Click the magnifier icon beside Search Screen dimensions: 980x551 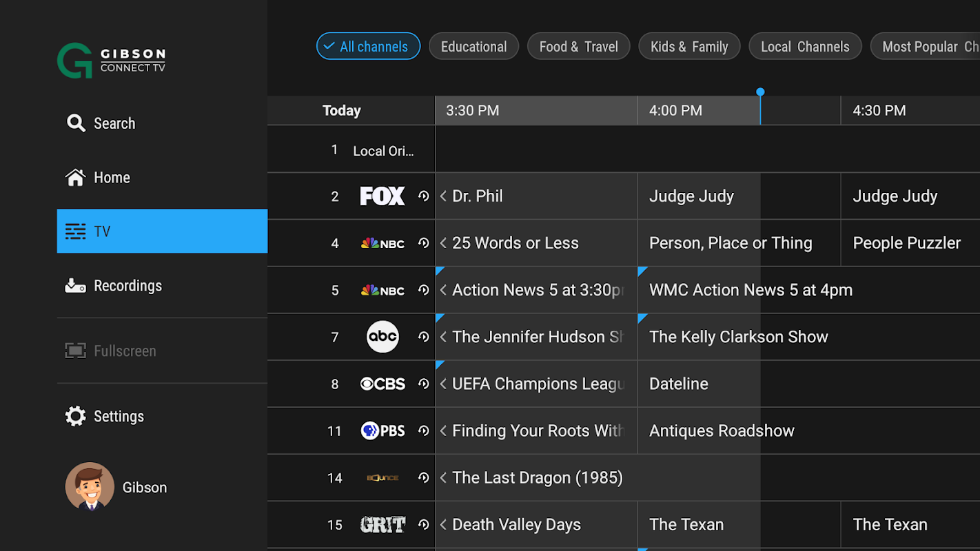coord(76,123)
